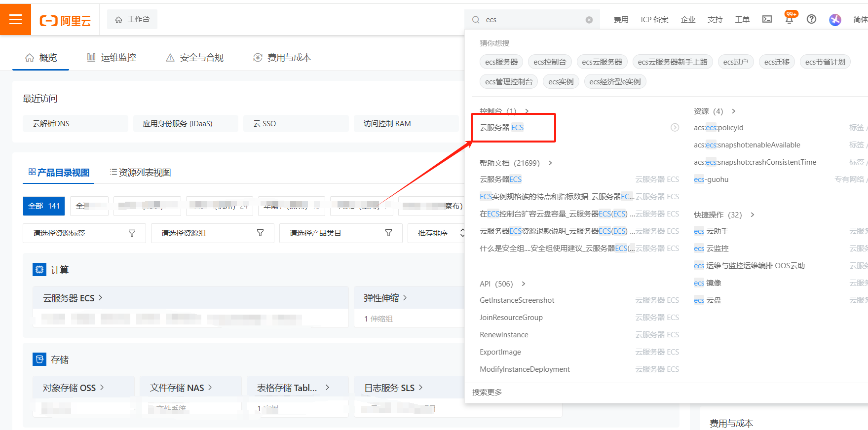Select suggestion chip ecs云服务器新手上路
Image resolution: width=868 pixels, height=430 pixels.
673,62
